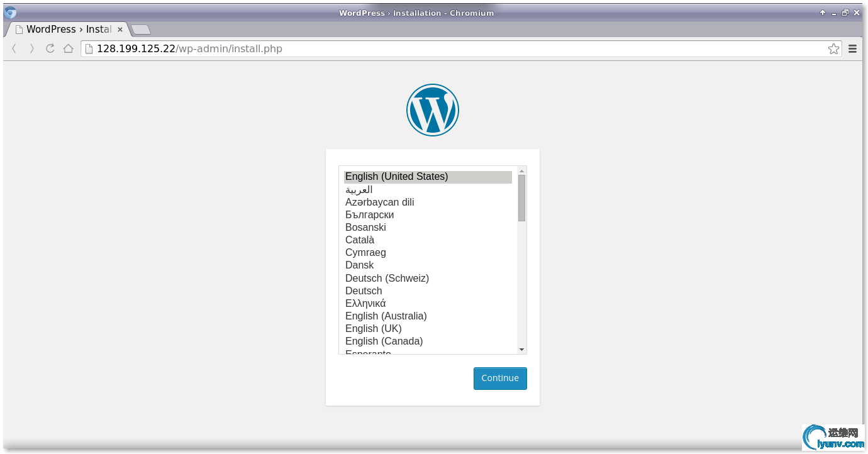Select English (UK) option

[428, 328]
